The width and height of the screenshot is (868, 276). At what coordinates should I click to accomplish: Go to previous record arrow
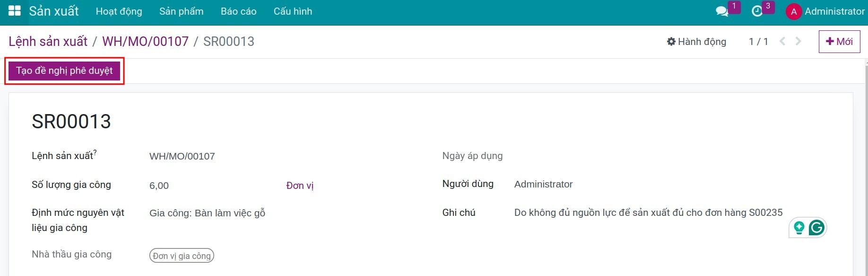782,41
